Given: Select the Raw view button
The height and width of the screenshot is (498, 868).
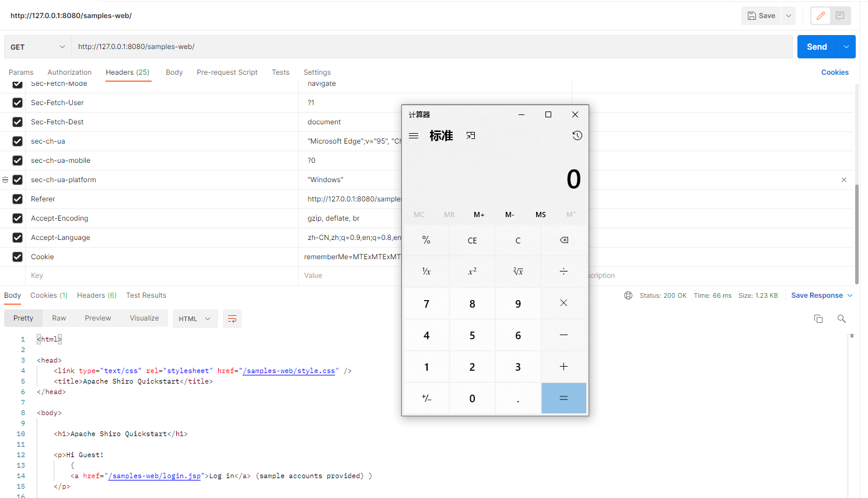Looking at the screenshot, I should pos(59,318).
